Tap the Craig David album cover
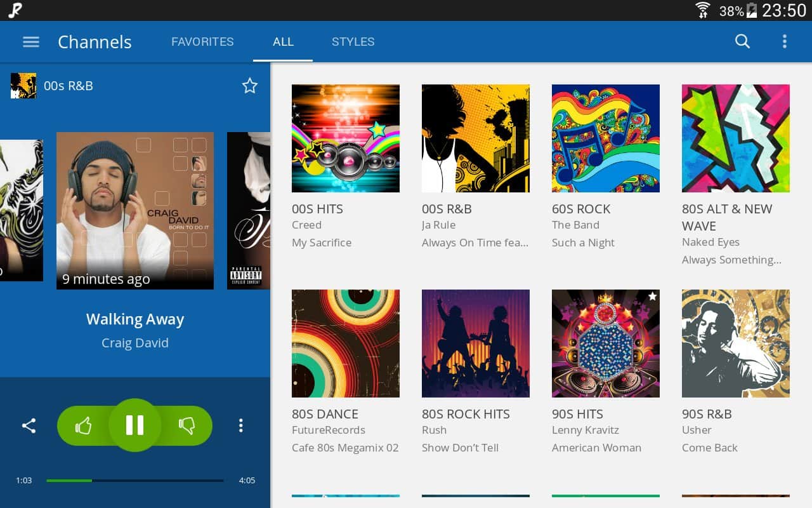Image resolution: width=812 pixels, height=508 pixels. 135,211
